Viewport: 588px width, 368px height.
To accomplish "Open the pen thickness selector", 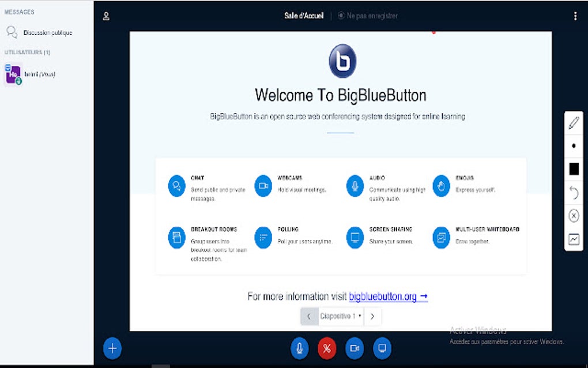I will 573,145.
